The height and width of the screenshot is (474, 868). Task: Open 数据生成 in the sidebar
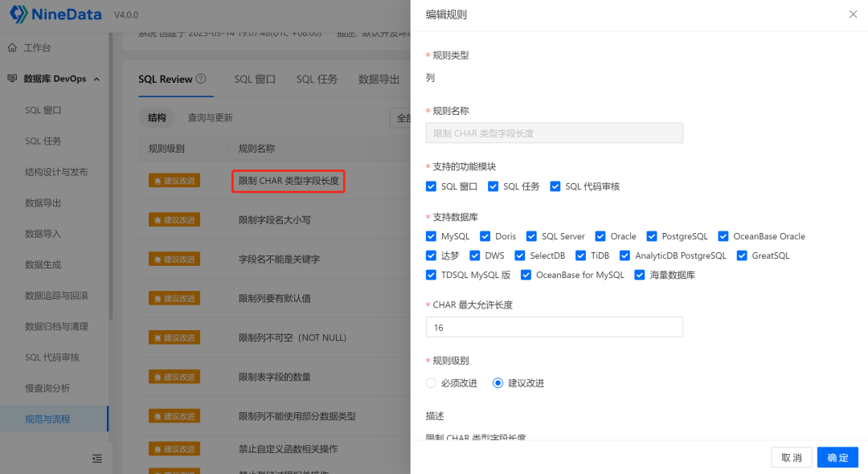[43, 264]
